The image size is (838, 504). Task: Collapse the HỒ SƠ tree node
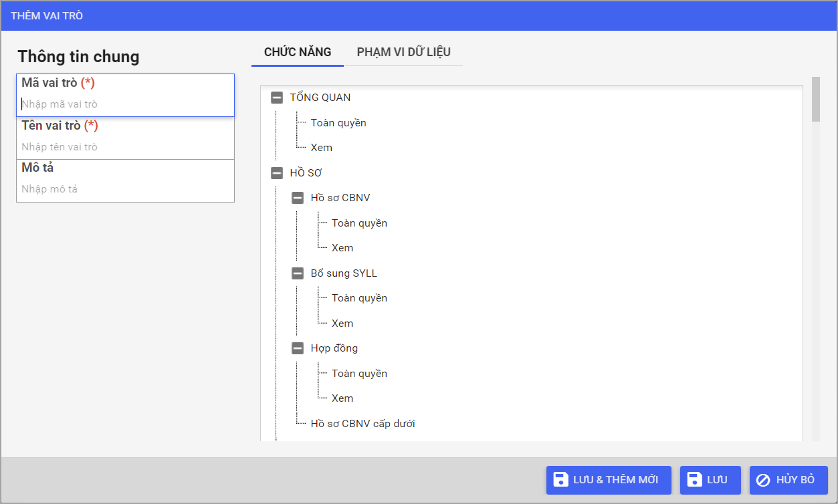click(277, 173)
